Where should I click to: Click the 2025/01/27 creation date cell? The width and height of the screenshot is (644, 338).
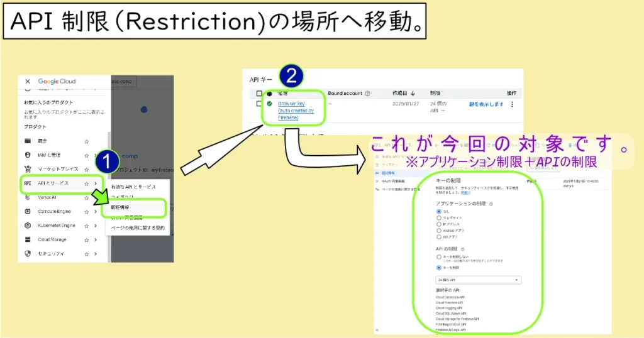coord(406,104)
